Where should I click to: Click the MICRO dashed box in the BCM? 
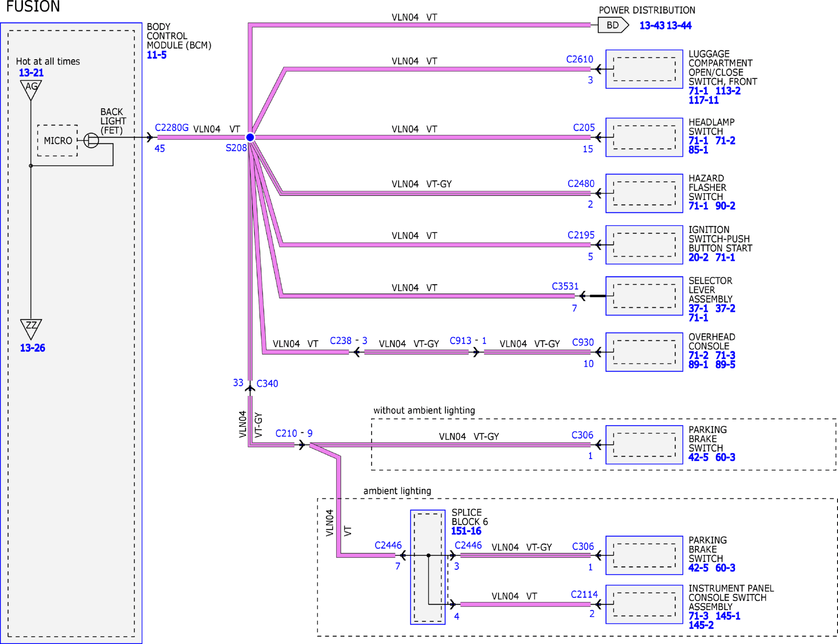point(57,140)
